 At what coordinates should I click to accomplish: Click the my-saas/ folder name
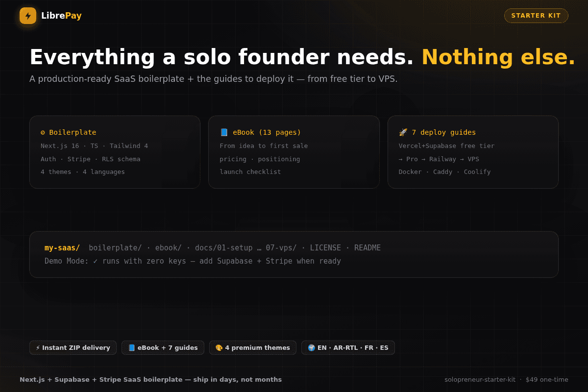(x=62, y=248)
